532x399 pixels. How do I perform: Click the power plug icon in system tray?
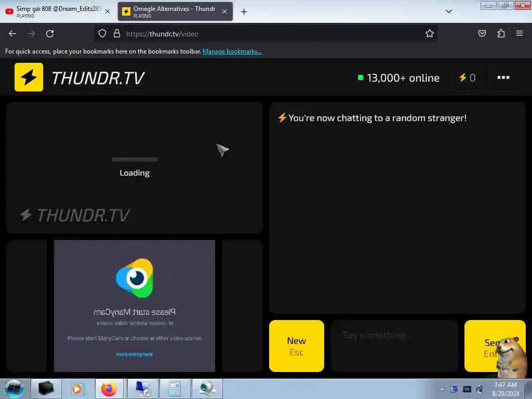(x=480, y=389)
